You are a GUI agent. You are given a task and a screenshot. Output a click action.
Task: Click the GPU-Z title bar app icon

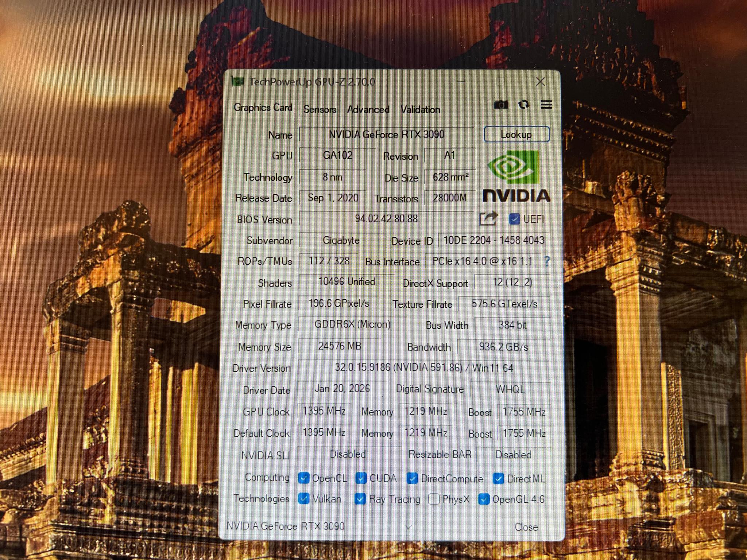(238, 82)
